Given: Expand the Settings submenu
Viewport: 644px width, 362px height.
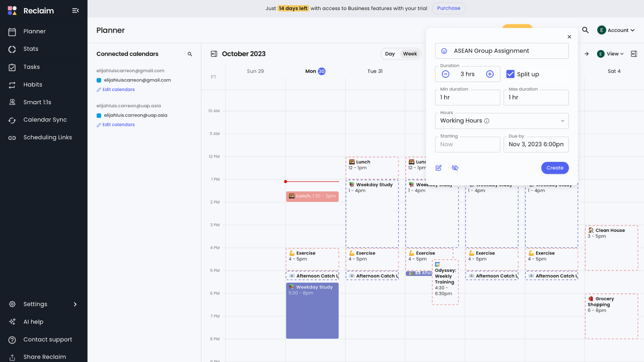Looking at the screenshot, I should coord(75,304).
